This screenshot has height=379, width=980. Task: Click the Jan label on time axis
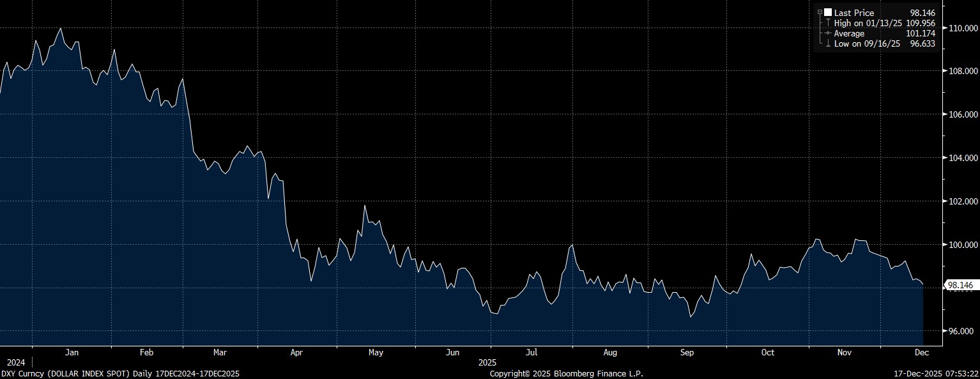tap(72, 352)
